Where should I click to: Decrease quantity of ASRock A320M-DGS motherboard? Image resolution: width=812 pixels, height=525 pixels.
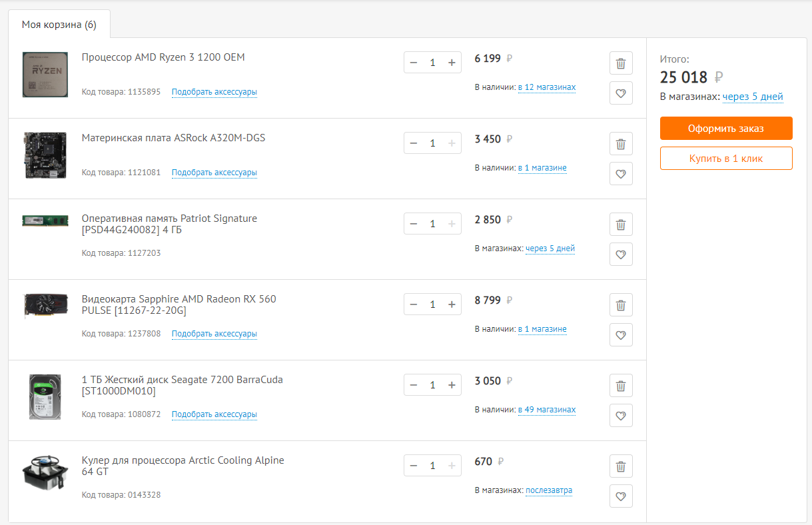click(414, 143)
